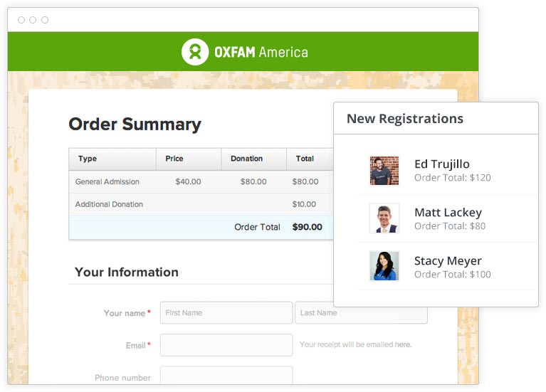Open Ed Trujillo's profile photo

tap(384, 171)
